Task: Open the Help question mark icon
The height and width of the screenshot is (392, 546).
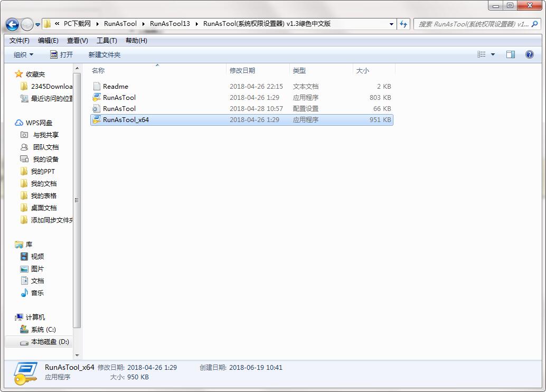Action: point(530,54)
